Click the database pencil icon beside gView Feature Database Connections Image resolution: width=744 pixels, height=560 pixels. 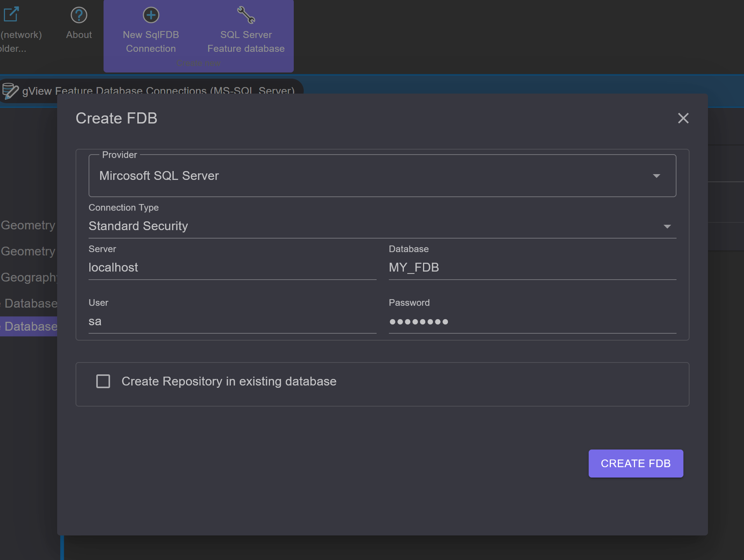tap(10, 91)
